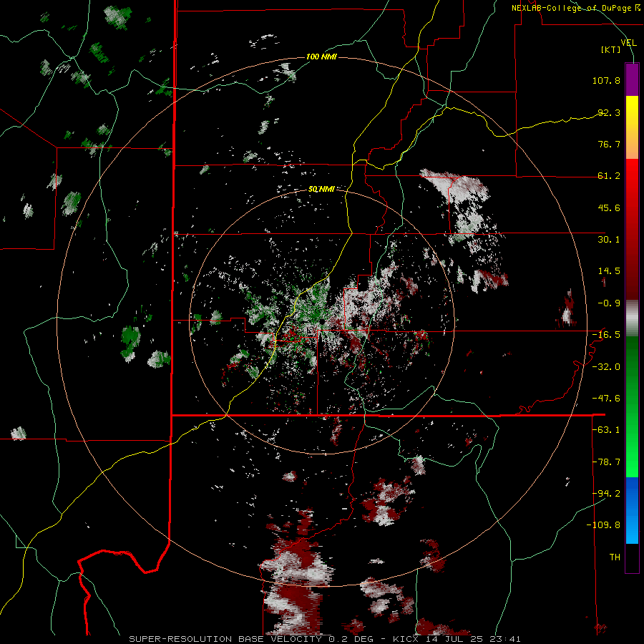
Task: Click the -63.1 velocity scale value
Action: [x=606, y=430]
